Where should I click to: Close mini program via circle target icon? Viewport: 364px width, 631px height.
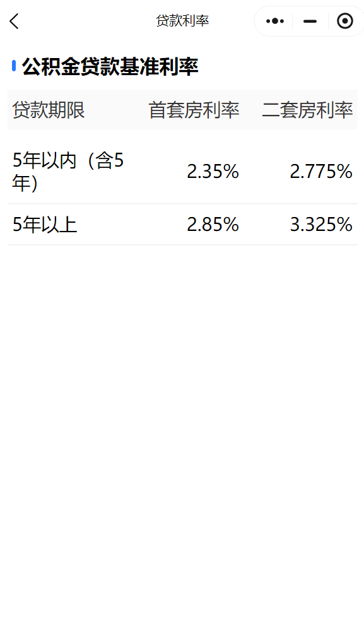344,21
